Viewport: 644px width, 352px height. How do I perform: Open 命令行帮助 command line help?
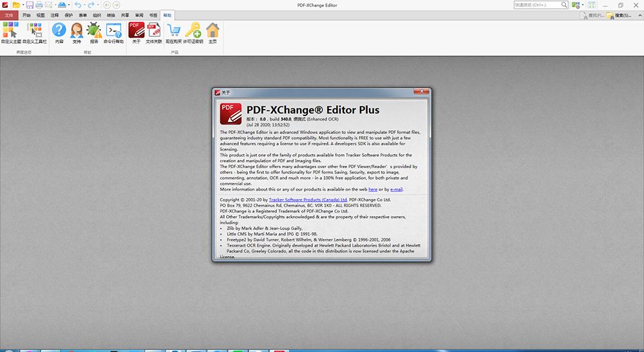[113, 32]
